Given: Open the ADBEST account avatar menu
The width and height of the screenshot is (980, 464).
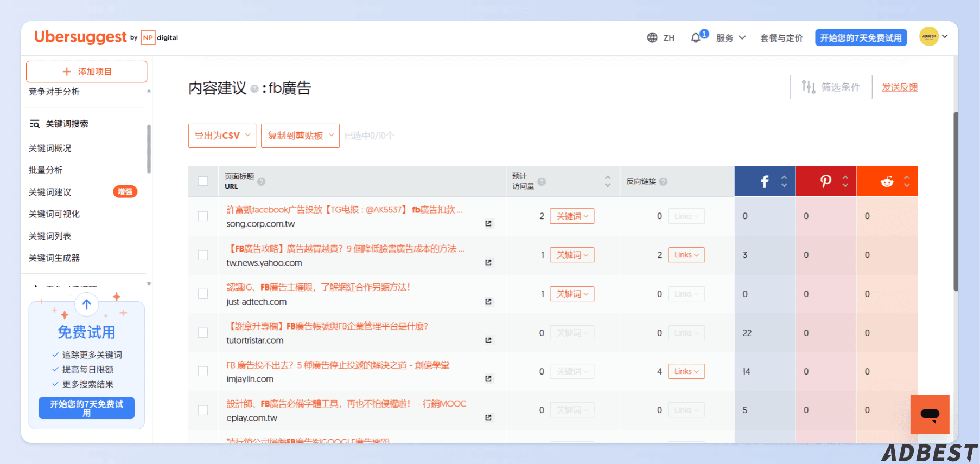Looking at the screenshot, I should (x=933, y=36).
